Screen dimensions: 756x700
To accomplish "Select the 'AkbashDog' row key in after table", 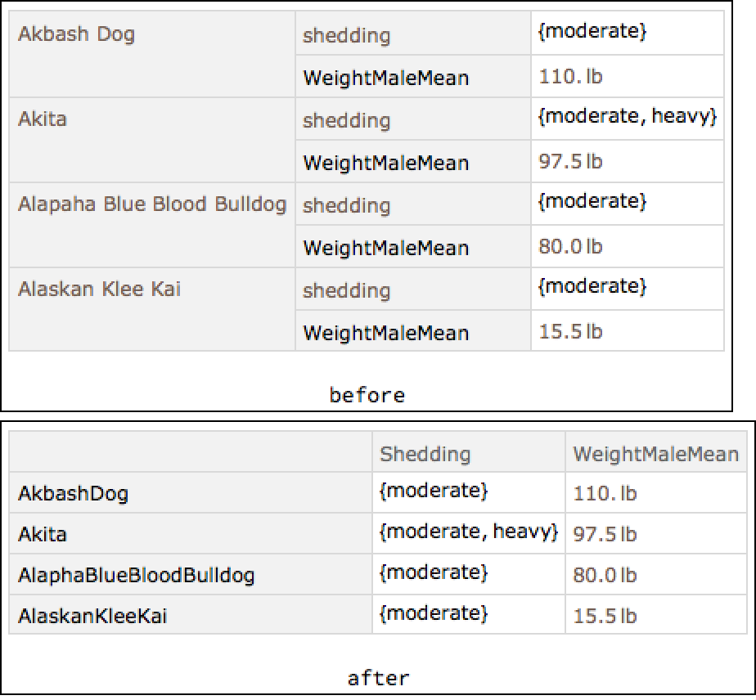I will [x=74, y=493].
